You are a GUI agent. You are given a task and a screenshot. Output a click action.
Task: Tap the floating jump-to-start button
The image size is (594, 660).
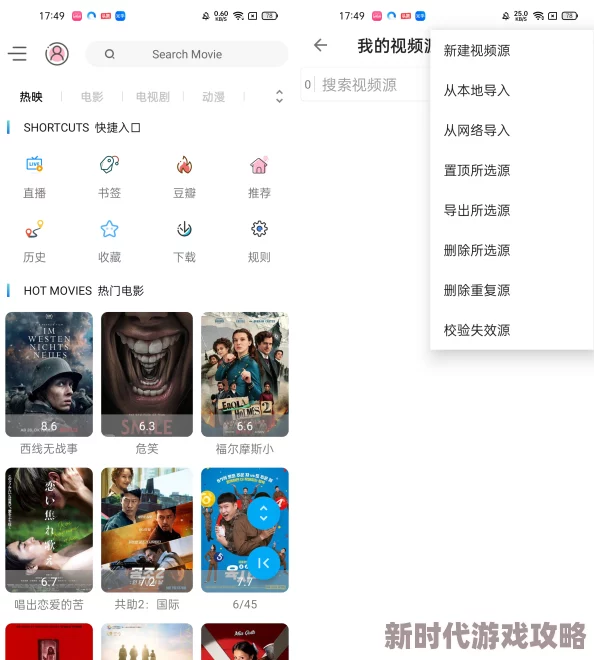click(x=264, y=563)
